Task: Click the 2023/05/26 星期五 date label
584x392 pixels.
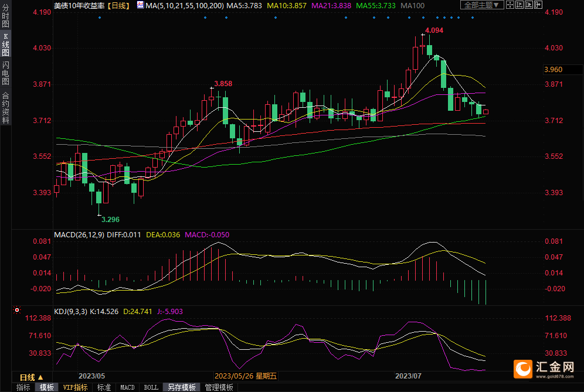Action: click(246, 376)
